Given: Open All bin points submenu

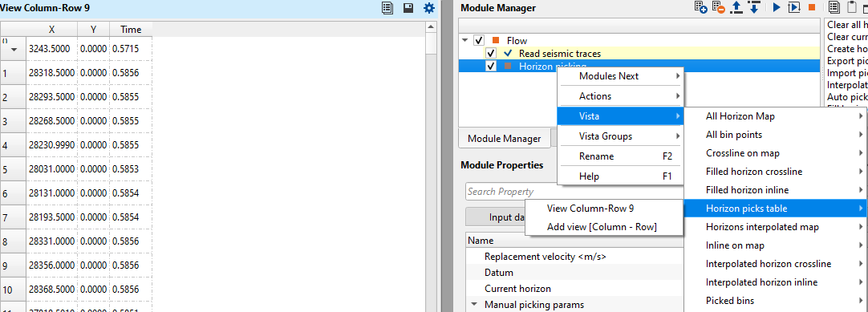Looking at the screenshot, I should 777,135.
